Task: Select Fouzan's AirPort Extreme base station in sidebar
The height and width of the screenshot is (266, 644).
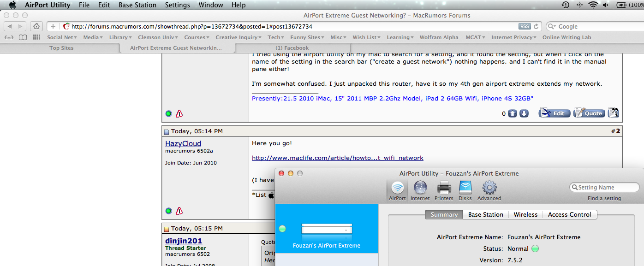Action: point(327,229)
